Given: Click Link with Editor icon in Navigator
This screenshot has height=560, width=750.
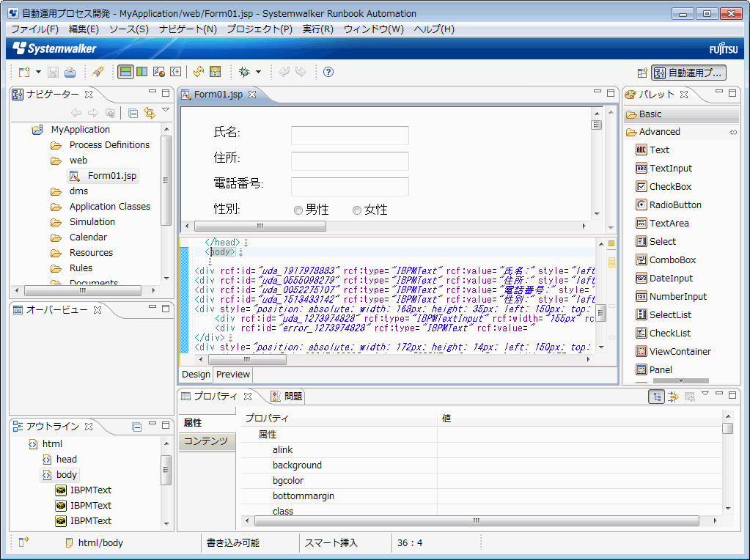Looking at the screenshot, I should [150, 113].
